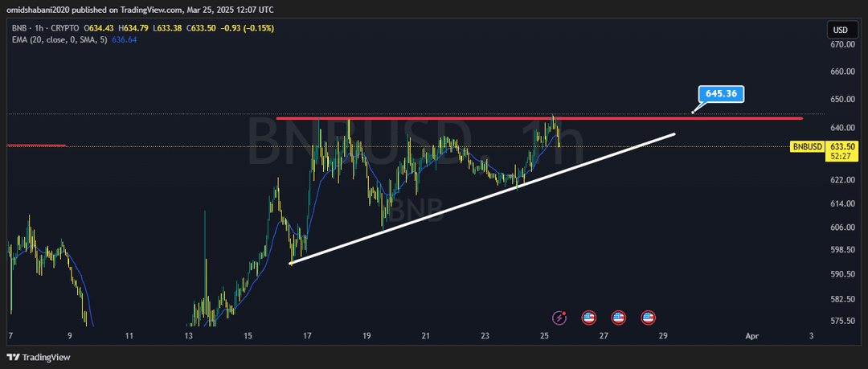Click the 598.50 price axis label
The width and height of the screenshot is (868, 369).
[x=842, y=250]
